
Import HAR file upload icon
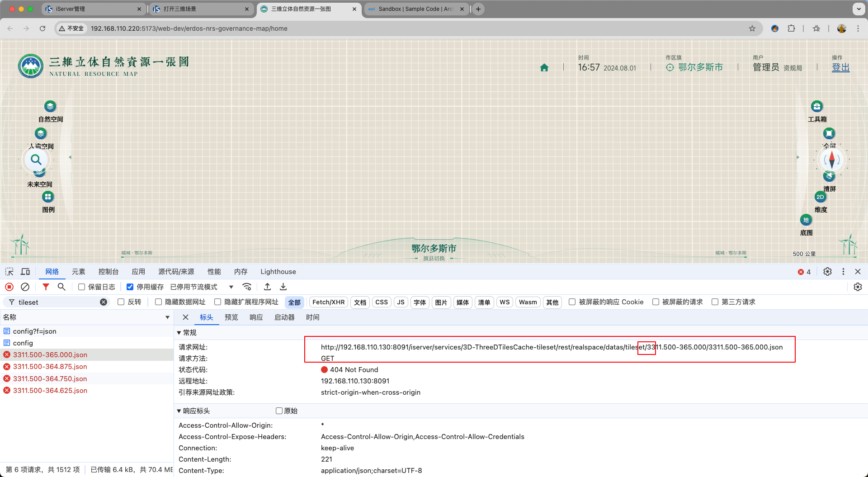(268, 287)
